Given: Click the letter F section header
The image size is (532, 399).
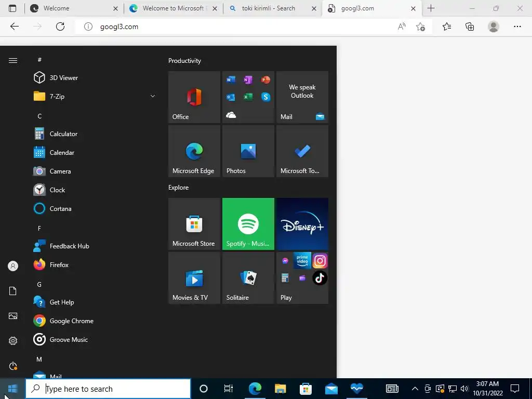Looking at the screenshot, I should click(39, 229).
